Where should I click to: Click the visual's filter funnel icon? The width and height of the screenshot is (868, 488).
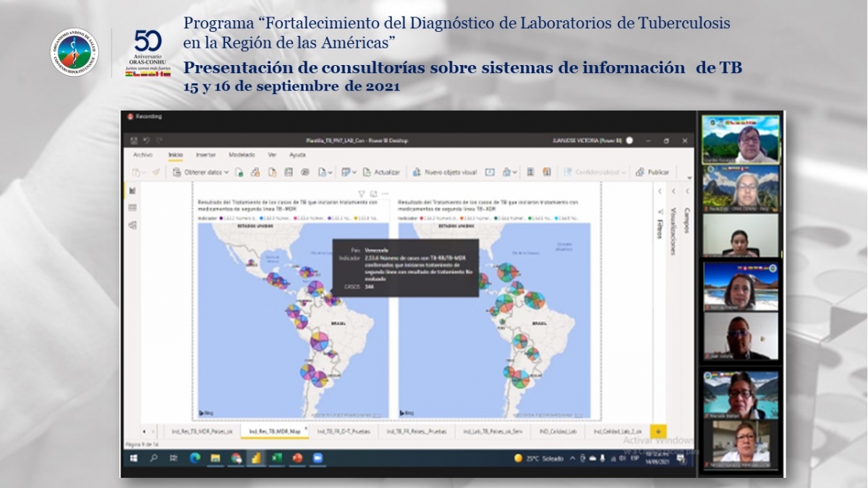362,194
